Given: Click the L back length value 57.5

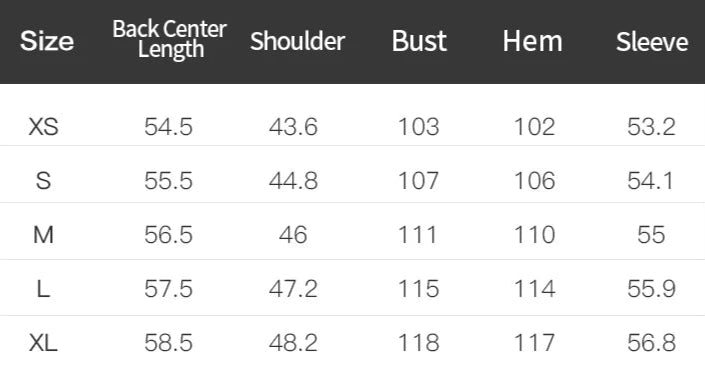Looking at the screenshot, I should tap(169, 289).
